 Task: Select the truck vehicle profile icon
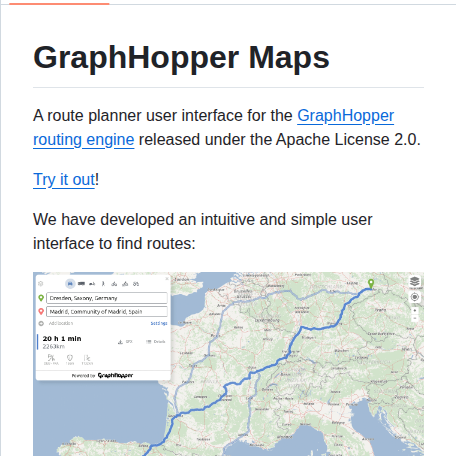pos(81,284)
